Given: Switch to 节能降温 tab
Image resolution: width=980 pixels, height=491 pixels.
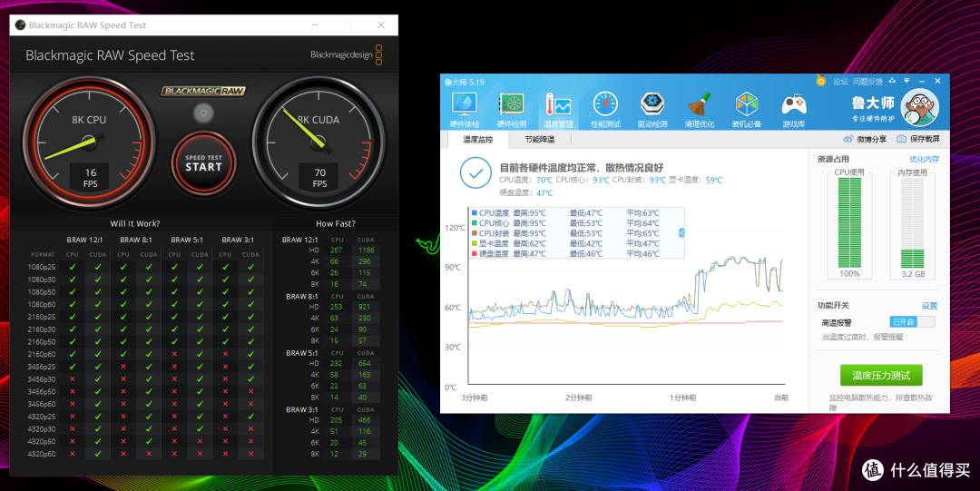Looking at the screenshot, I should click(x=539, y=140).
